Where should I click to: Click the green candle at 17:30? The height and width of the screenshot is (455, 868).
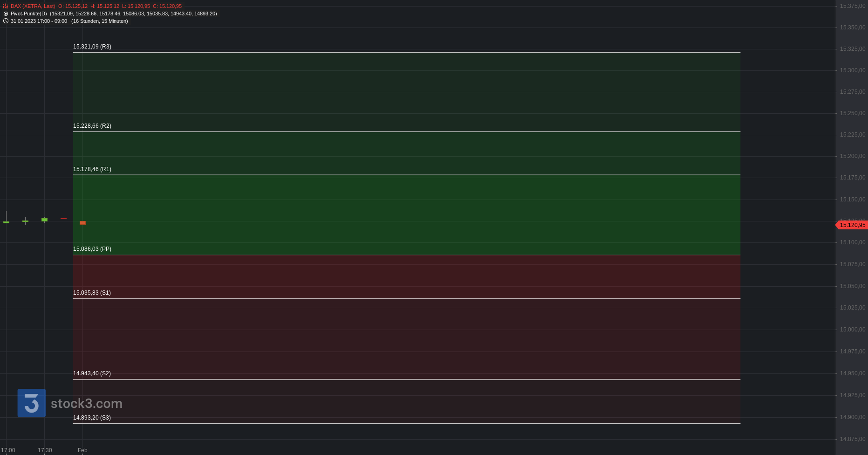coord(44,220)
